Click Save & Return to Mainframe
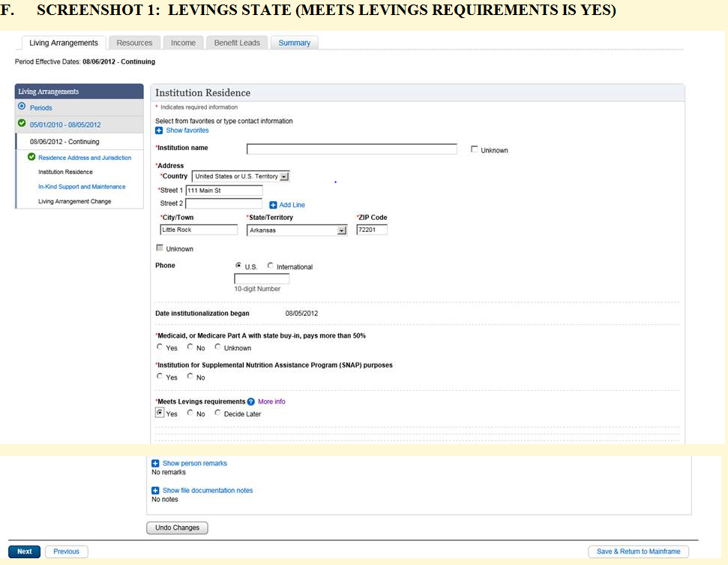The height and width of the screenshot is (565, 728). 638,551
